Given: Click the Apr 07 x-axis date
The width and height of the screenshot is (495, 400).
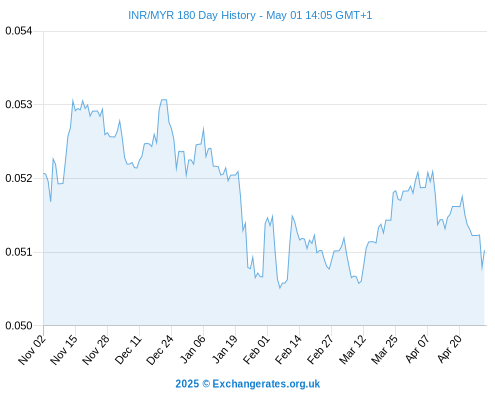Looking at the screenshot, I should 417,350.
